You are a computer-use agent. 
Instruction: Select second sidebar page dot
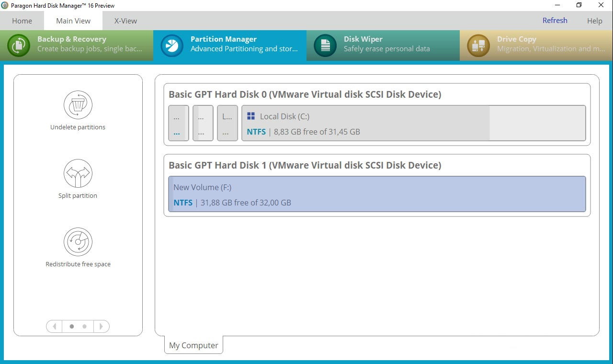84,326
